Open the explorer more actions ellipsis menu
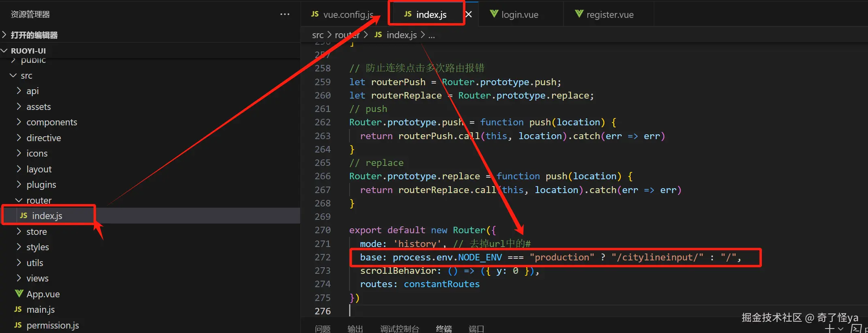Viewport: 868px width, 333px height. 285,14
